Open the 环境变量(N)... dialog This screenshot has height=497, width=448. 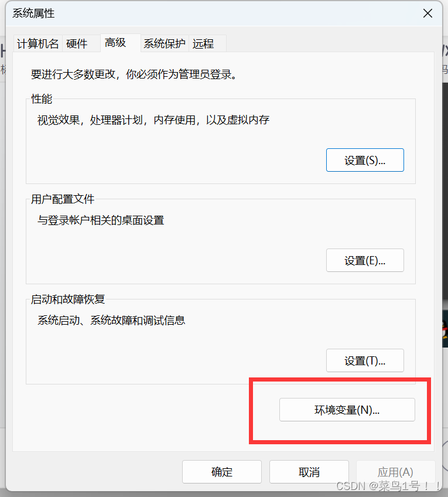point(347,410)
